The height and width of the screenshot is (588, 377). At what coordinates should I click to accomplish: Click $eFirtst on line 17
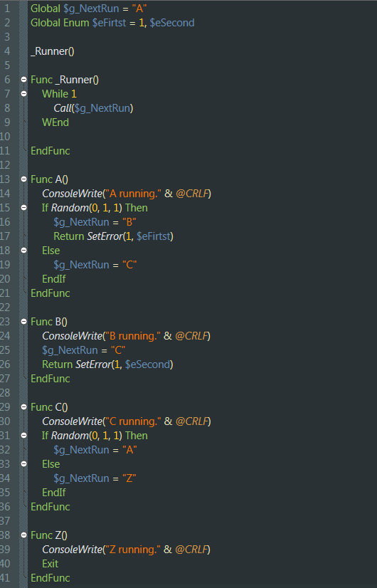coord(154,236)
